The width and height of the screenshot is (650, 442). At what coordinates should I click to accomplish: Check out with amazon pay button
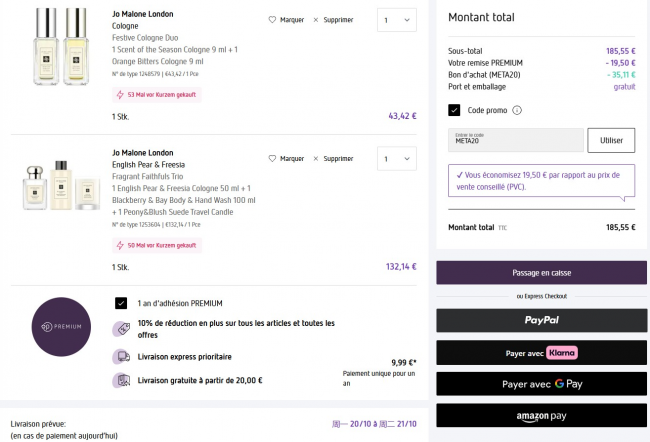[541, 416]
